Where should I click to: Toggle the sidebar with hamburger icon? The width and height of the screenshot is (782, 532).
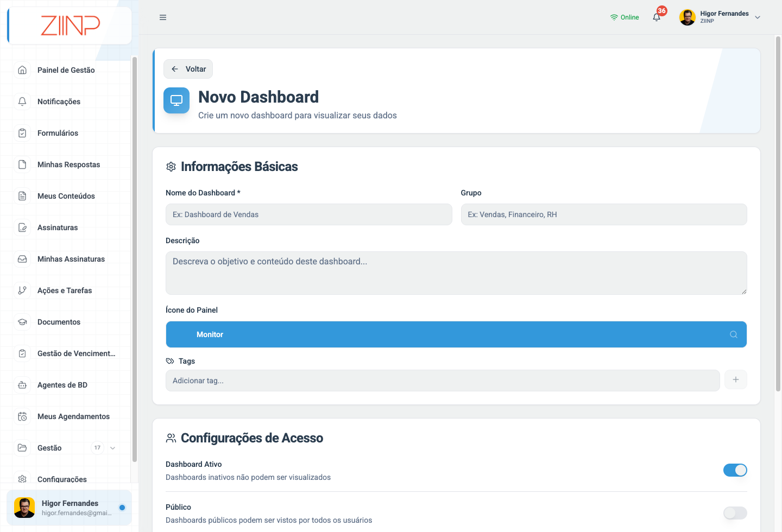(163, 17)
